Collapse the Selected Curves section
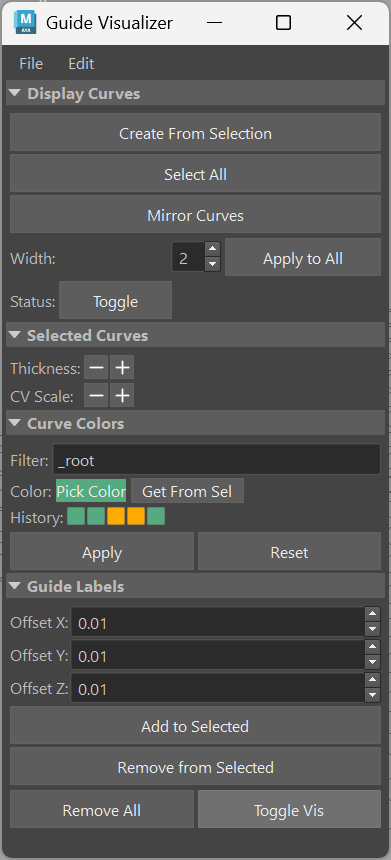 (195, 335)
